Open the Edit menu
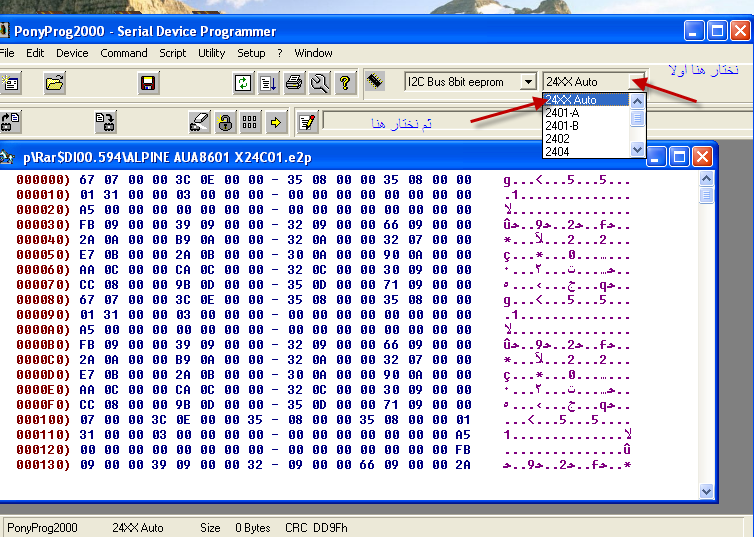 click(x=35, y=53)
